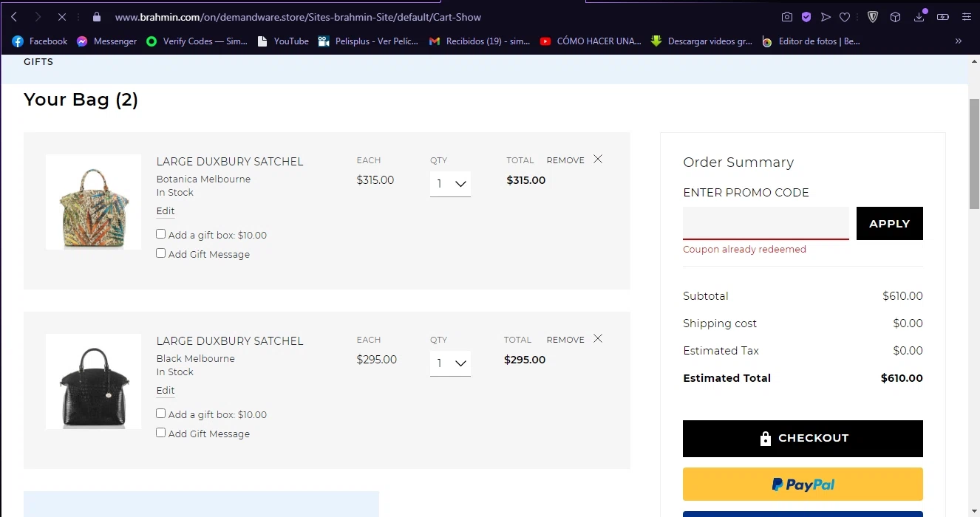Viewport: 980px width, 517px height.
Task: Open Botanica Melbourne satchel product image
Action: 93,202
